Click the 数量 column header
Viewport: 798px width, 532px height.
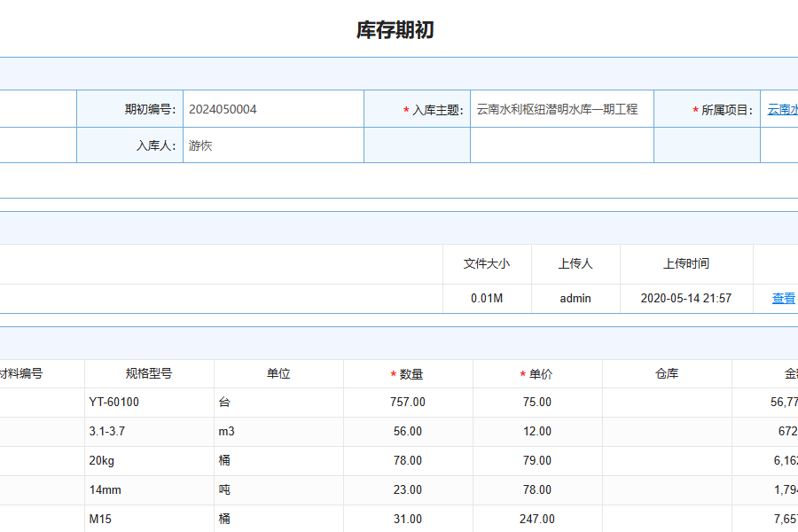tap(408, 374)
